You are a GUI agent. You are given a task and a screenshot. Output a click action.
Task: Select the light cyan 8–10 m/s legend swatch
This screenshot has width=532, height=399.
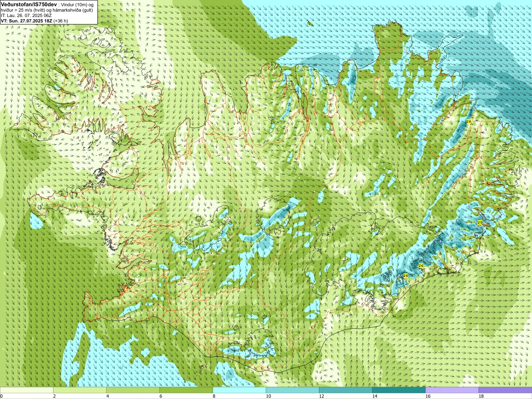(x=239, y=390)
